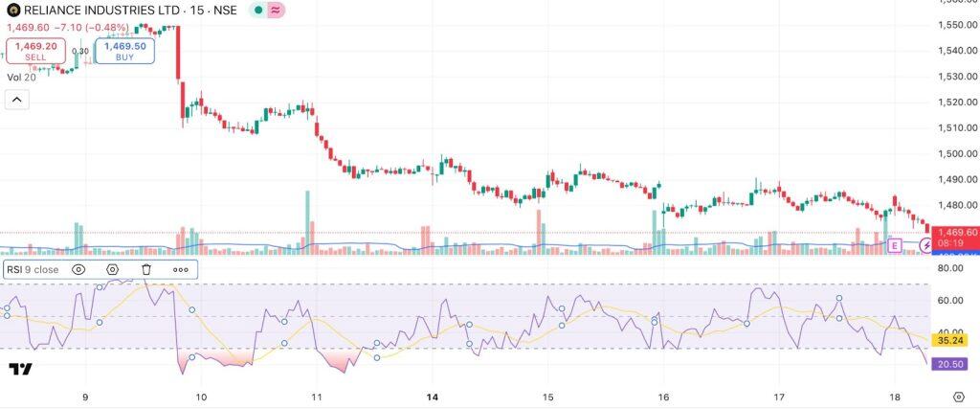The image size is (980, 409).
Task: Toggle RSI visibility with the eye icon
Action: click(78, 269)
